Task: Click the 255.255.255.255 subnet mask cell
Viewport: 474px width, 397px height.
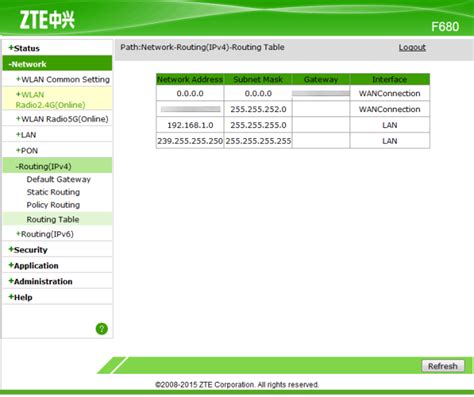Action: (x=258, y=141)
